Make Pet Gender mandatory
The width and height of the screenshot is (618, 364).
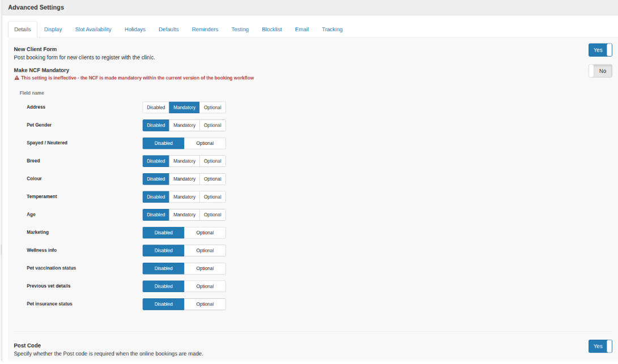coord(184,125)
